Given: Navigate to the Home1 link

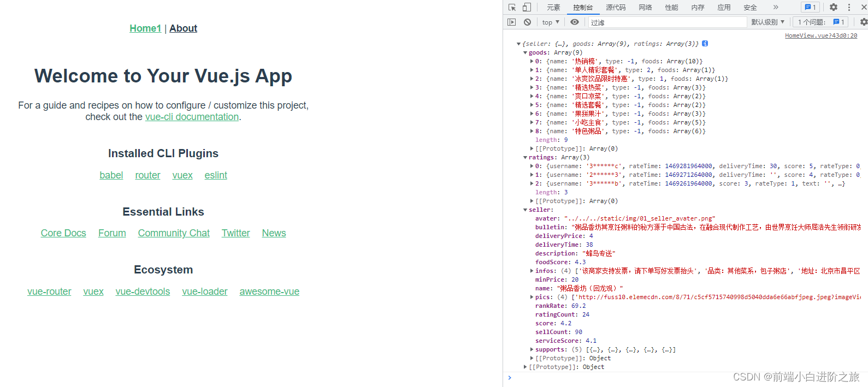Looking at the screenshot, I should 145,28.
